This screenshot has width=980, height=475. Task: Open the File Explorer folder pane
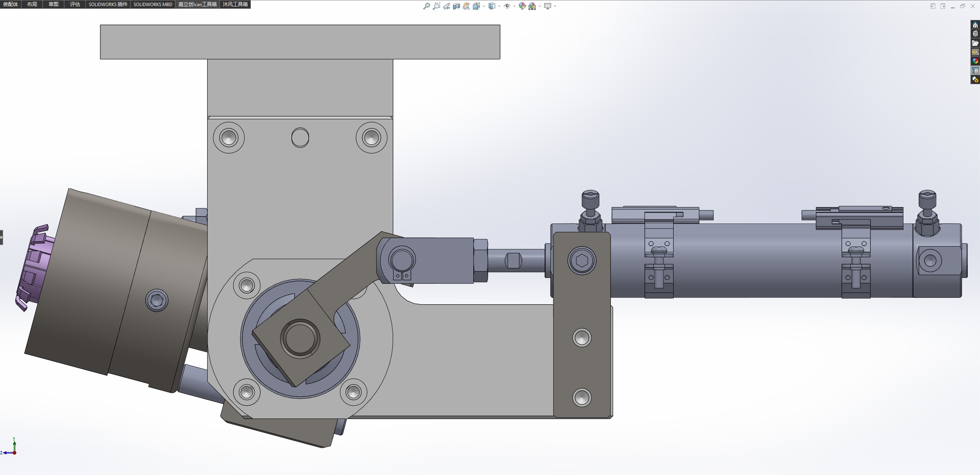[x=975, y=43]
